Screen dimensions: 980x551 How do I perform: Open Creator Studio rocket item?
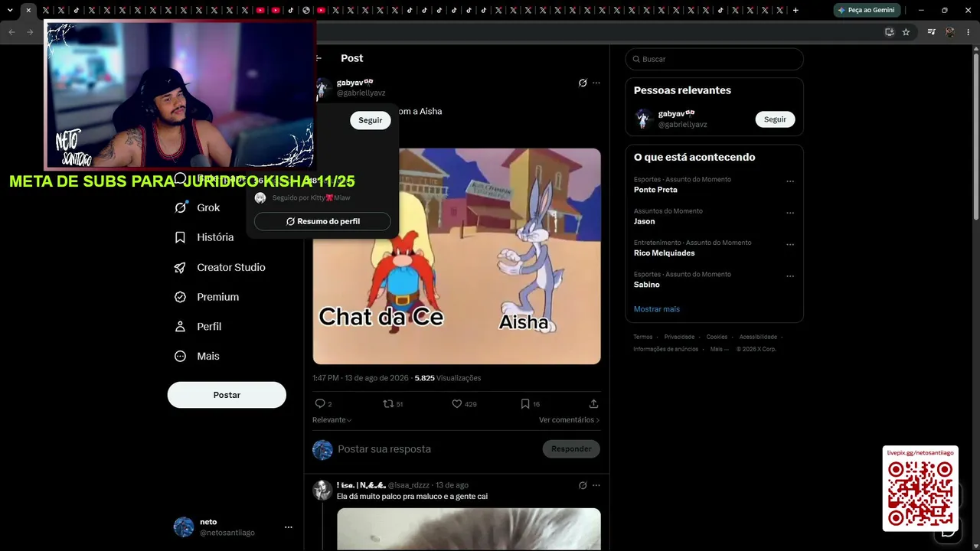coord(220,267)
